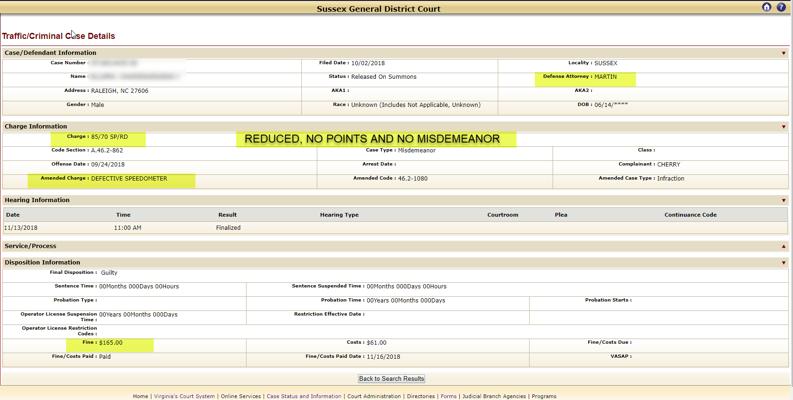Collapse the Hearing Information section
The image size is (793, 400).
783,201
